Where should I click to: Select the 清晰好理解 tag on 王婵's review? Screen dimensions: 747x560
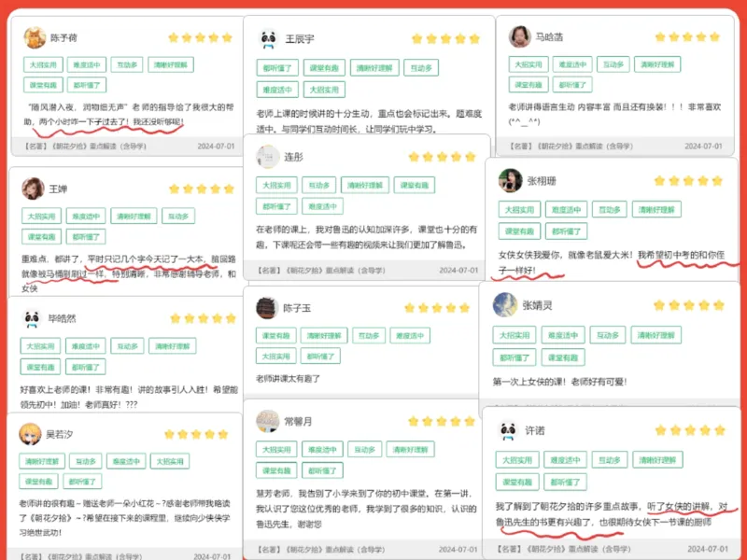[x=134, y=217]
